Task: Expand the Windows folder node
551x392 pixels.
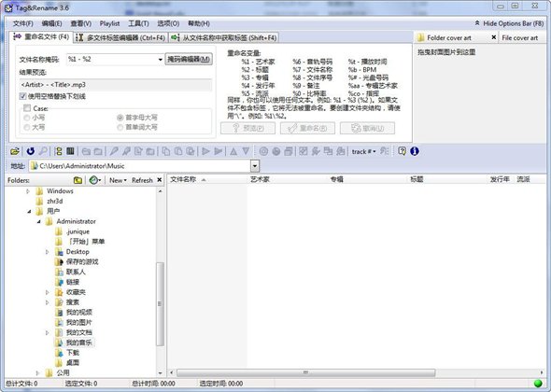Action: click(28, 191)
